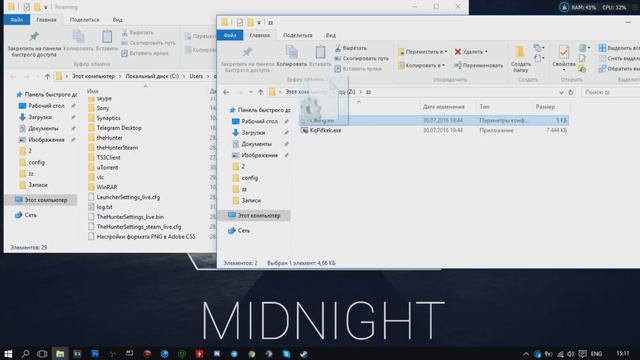This screenshot has width=640, height=360.
Task: Open the Windows Start menu
Action: click(8, 354)
